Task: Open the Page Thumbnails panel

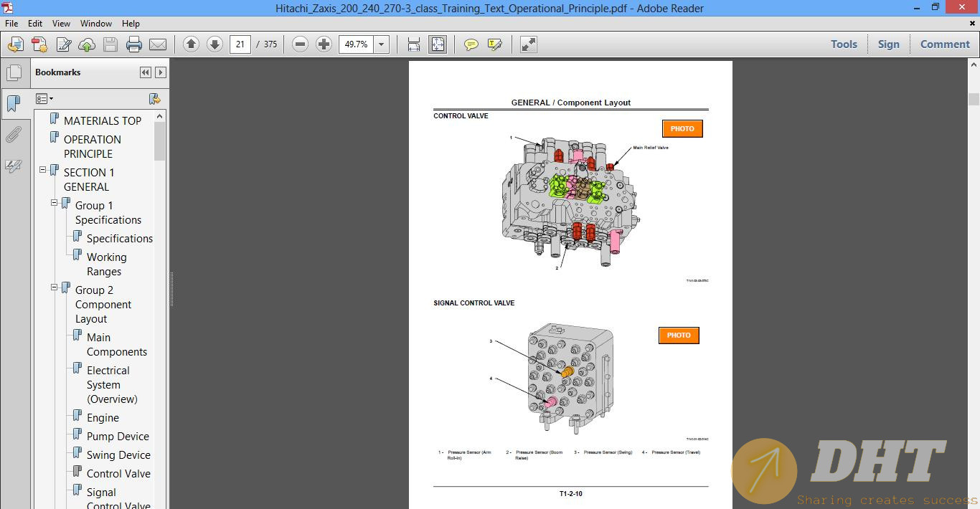Action: [14, 72]
